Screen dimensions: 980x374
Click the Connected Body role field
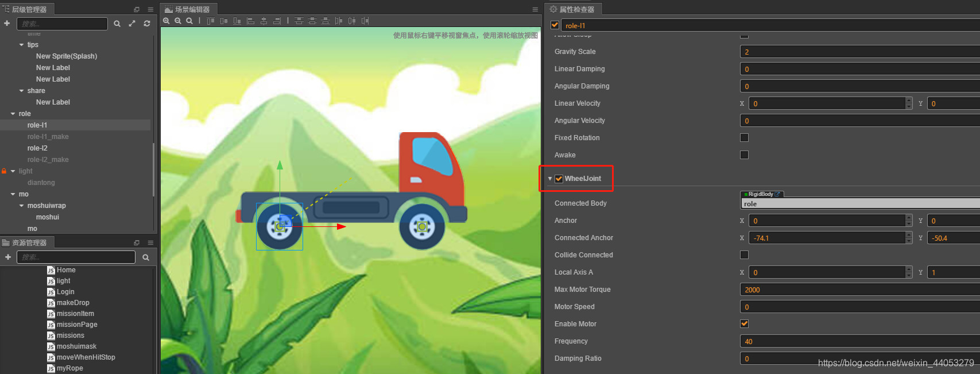tap(860, 204)
